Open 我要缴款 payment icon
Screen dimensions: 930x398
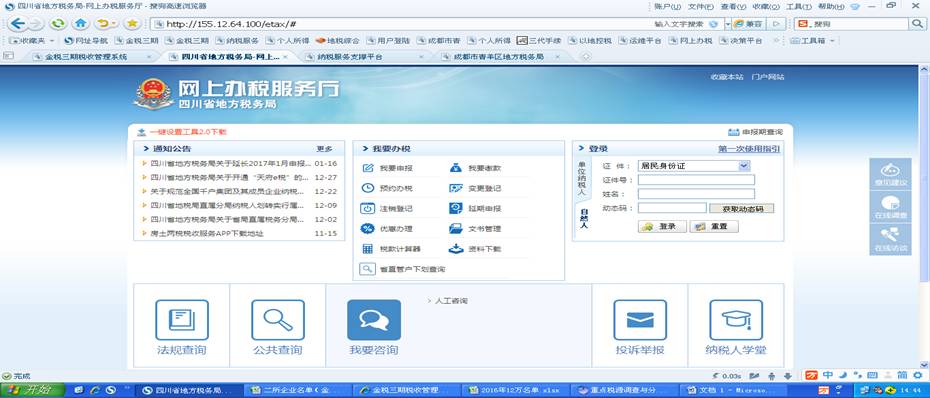point(456,168)
